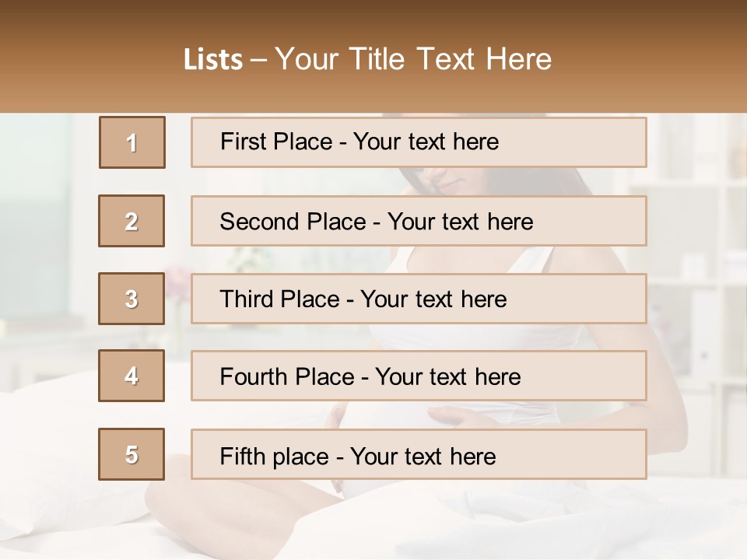Screen dimensions: 747x560
Task: Click on the word Third
Action: (x=247, y=299)
